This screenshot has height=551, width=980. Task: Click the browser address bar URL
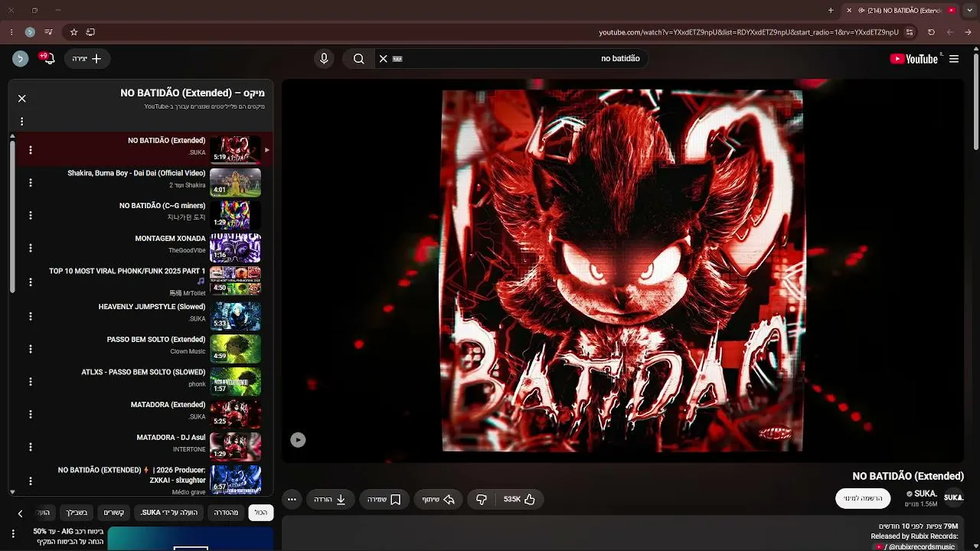tap(749, 32)
